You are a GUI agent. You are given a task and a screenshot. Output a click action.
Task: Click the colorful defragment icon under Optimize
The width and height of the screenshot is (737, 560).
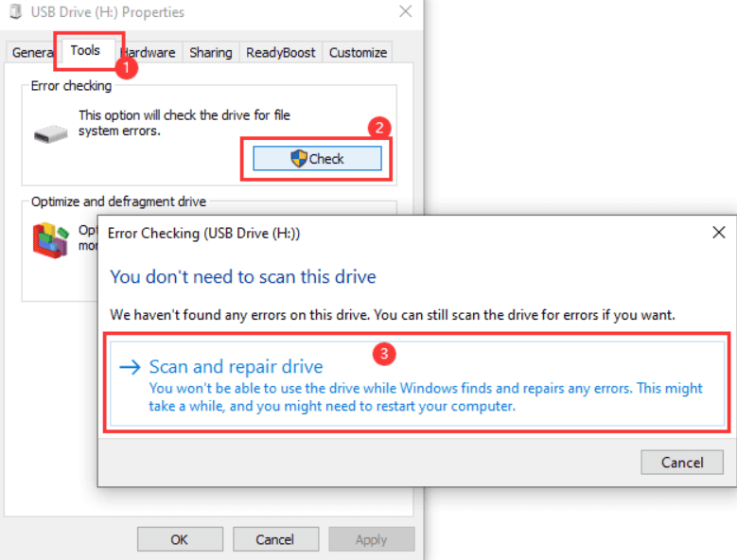click(52, 240)
